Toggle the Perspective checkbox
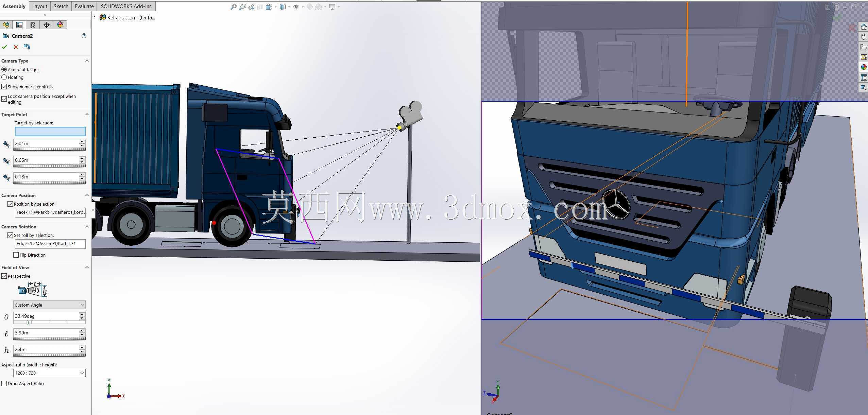 coord(4,276)
